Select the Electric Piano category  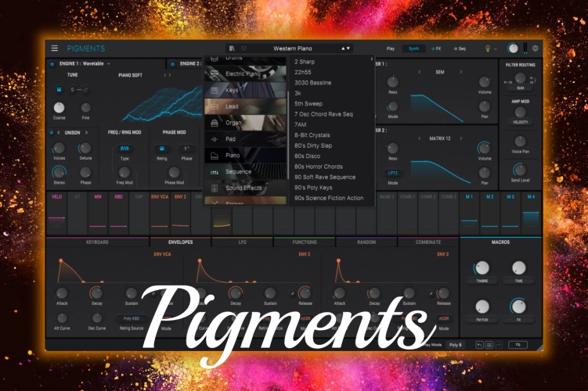click(245, 74)
